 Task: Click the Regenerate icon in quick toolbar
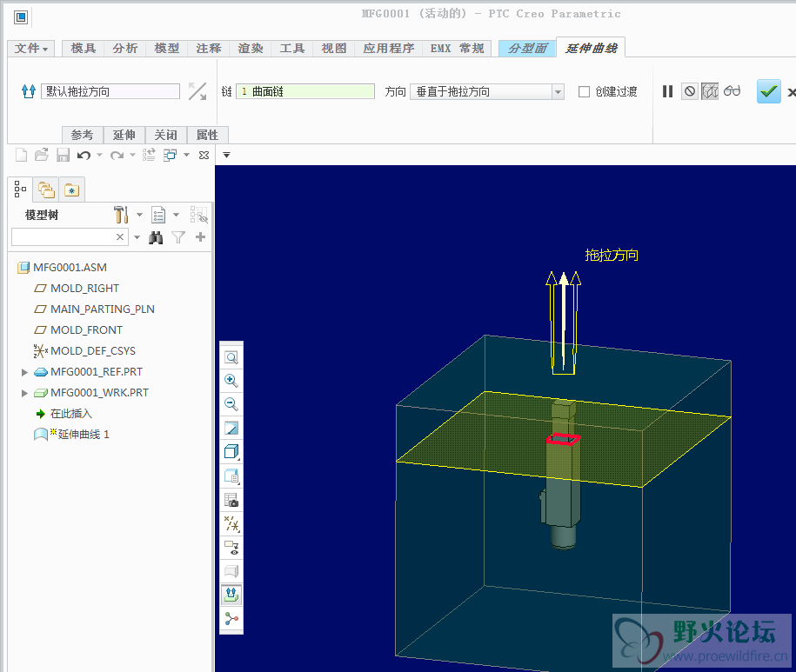click(x=149, y=155)
